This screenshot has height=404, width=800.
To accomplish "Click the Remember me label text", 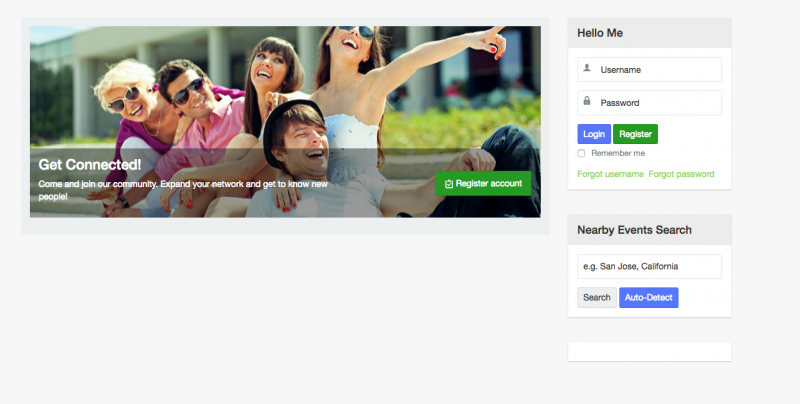I will tap(618, 153).
